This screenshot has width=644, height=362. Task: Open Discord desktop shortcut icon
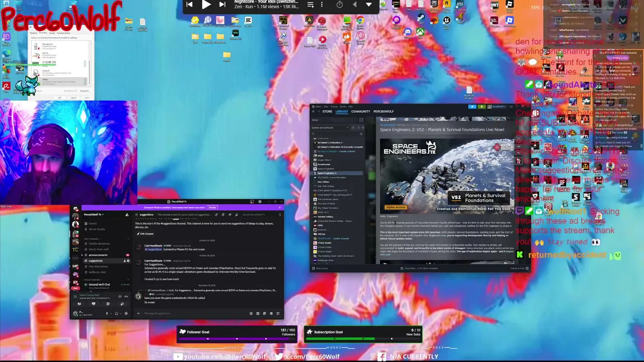click(x=408, y=32)
